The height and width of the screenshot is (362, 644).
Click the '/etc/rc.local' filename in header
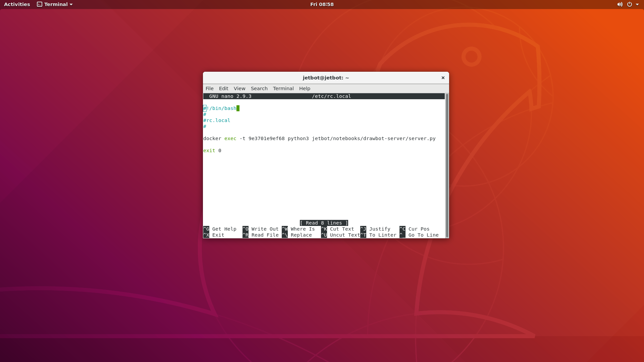click(x=331, y=96)
